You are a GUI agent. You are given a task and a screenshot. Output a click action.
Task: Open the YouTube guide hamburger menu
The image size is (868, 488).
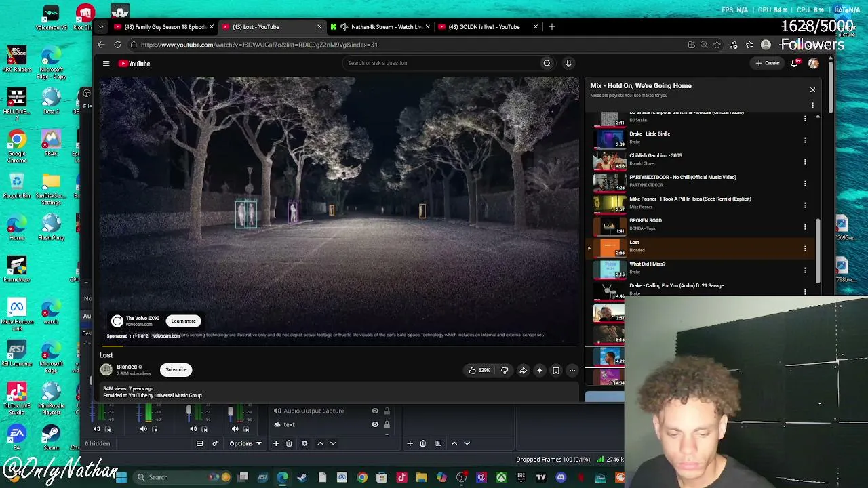106,63
